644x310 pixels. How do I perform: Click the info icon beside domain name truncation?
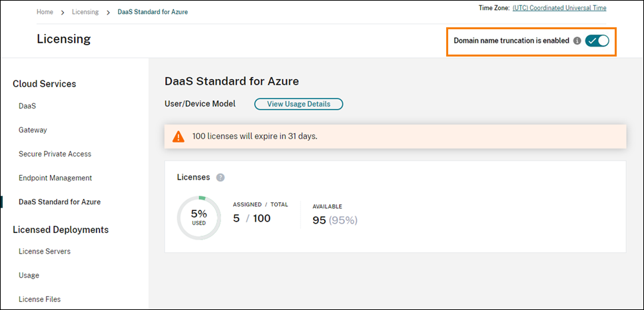[577, 41]
